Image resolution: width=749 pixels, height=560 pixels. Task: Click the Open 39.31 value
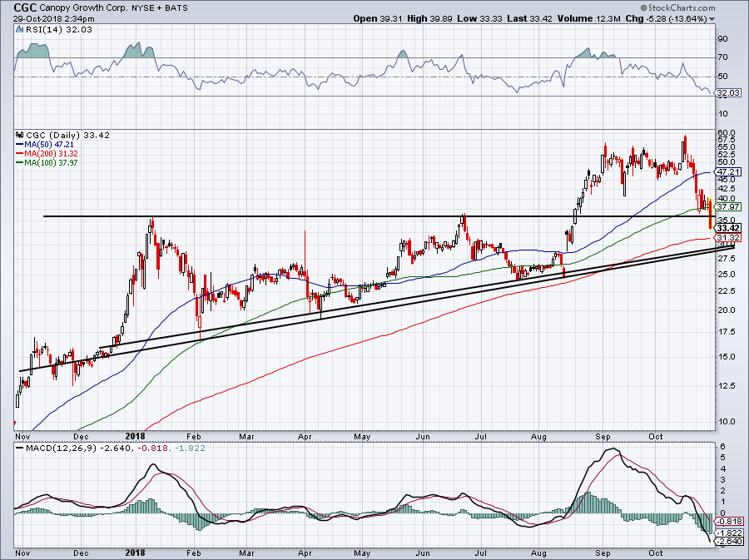pyautogui.click(x=379, y=18)
